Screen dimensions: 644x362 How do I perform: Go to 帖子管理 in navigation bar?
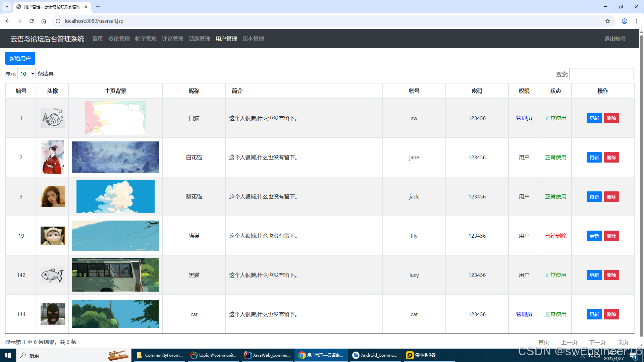point(146,39)
